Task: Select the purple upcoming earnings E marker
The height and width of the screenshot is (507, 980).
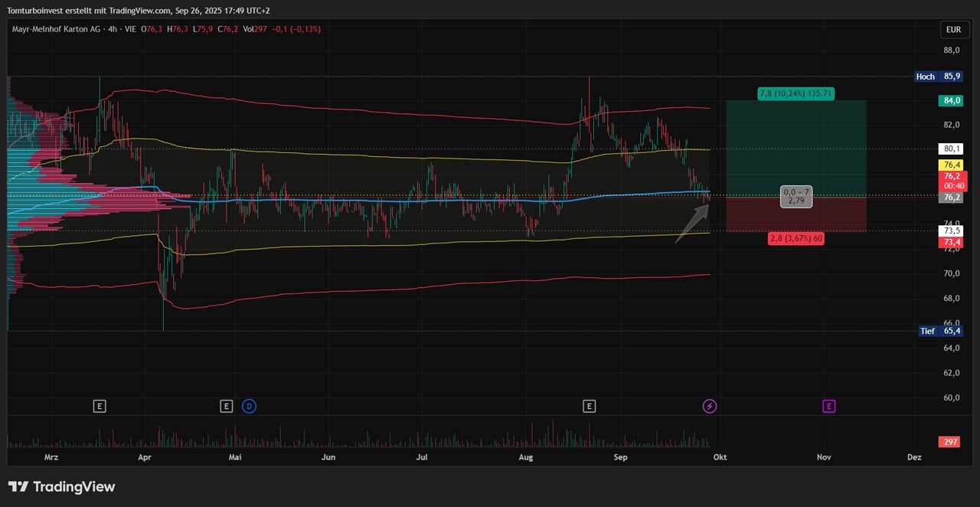Action: coord(829,406)
